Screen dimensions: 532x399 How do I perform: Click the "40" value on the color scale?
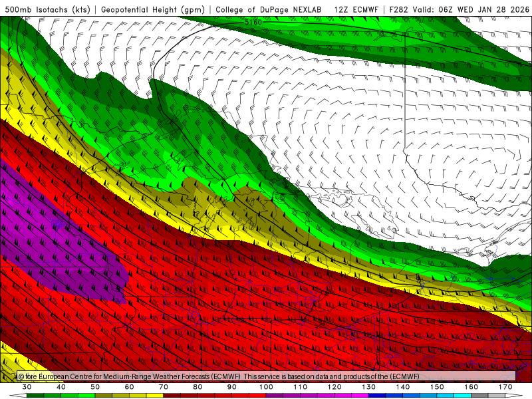(x=61, y=387)
